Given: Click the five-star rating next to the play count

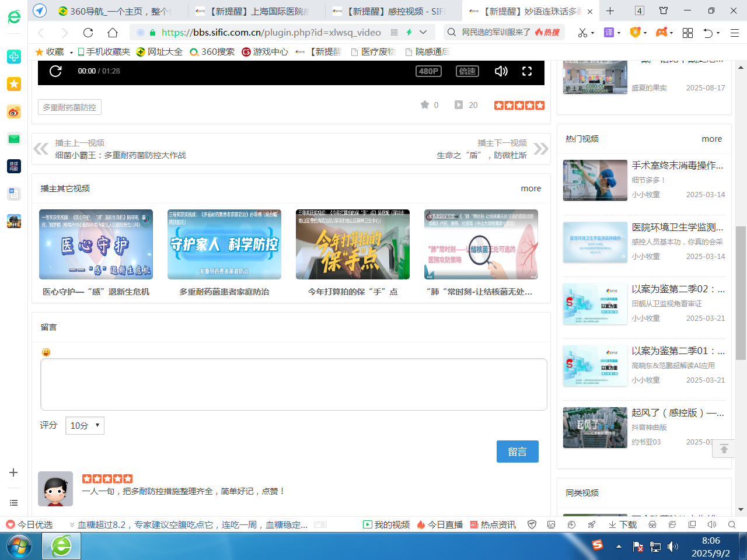Looking at the screenshot, I should tap(519, 105).
